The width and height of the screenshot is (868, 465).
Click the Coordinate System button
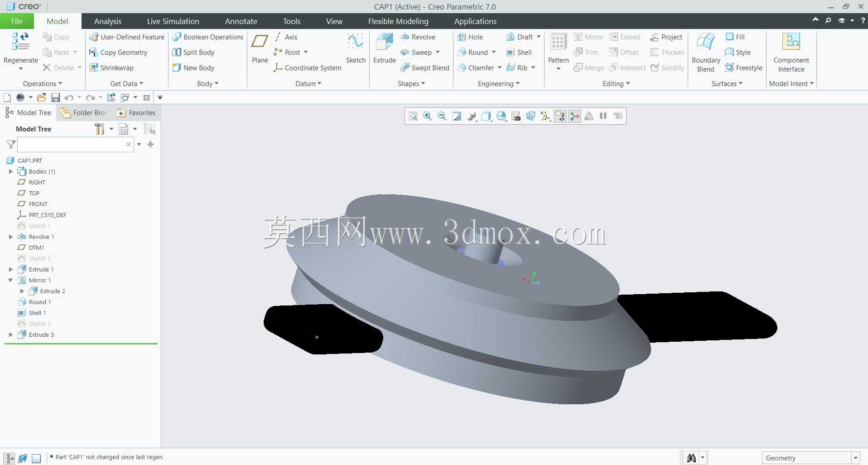[x=307, y=68]
